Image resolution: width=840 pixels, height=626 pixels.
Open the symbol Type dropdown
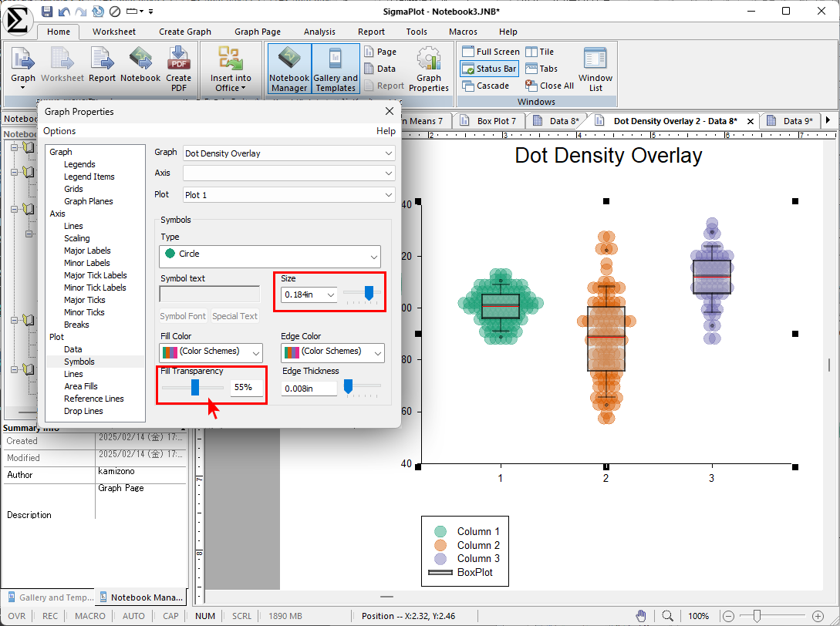click(270, 254)
